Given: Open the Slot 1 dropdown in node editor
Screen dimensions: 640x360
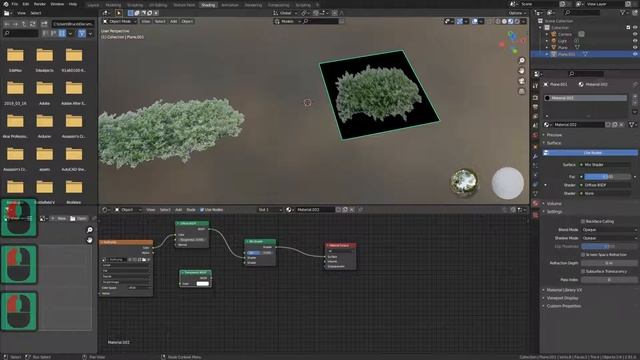Looking at the screenshot, I should 270,210.
